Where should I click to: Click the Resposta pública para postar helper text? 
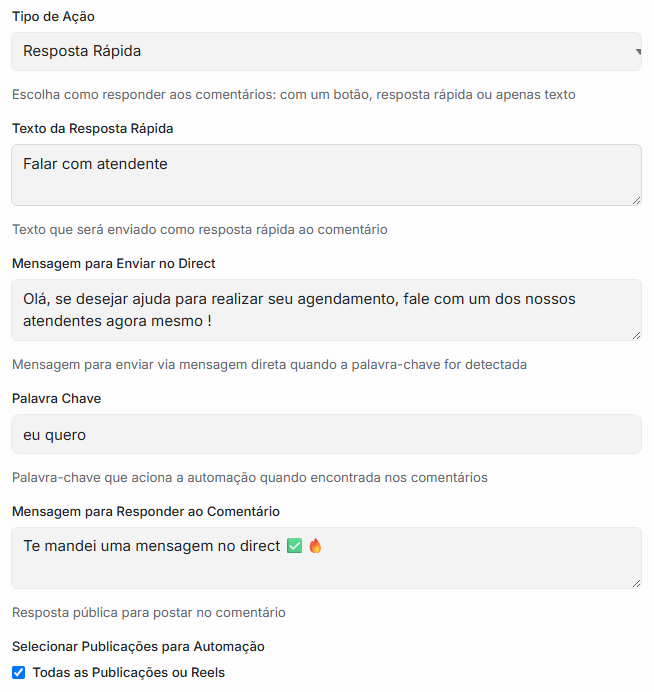coord(149,612)
